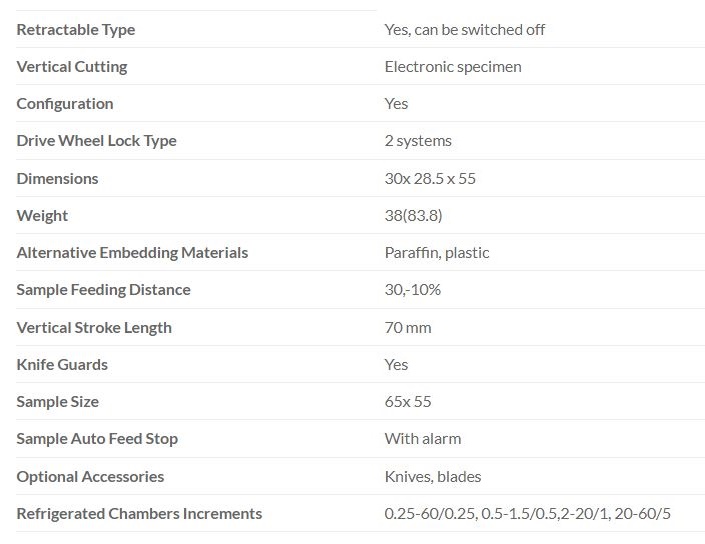Click the '70 mm' stroke length value
Image resolution: width=705 pixels, height=544 pixels.
(408, 327)
